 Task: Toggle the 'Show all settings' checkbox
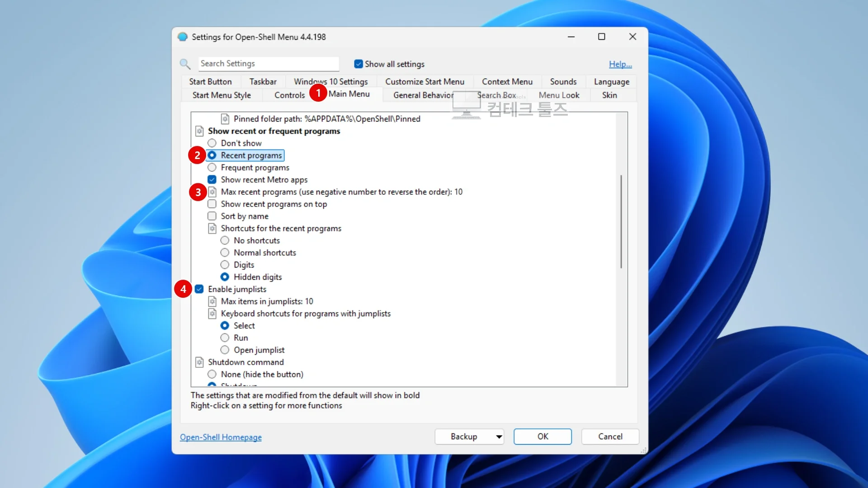(359, 64)
